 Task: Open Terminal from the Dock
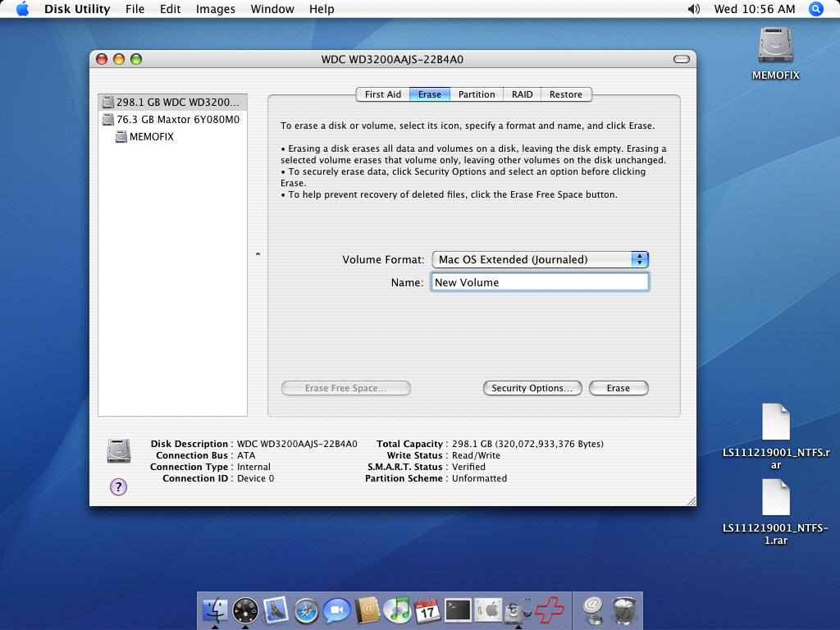click(x=458, y=610)
